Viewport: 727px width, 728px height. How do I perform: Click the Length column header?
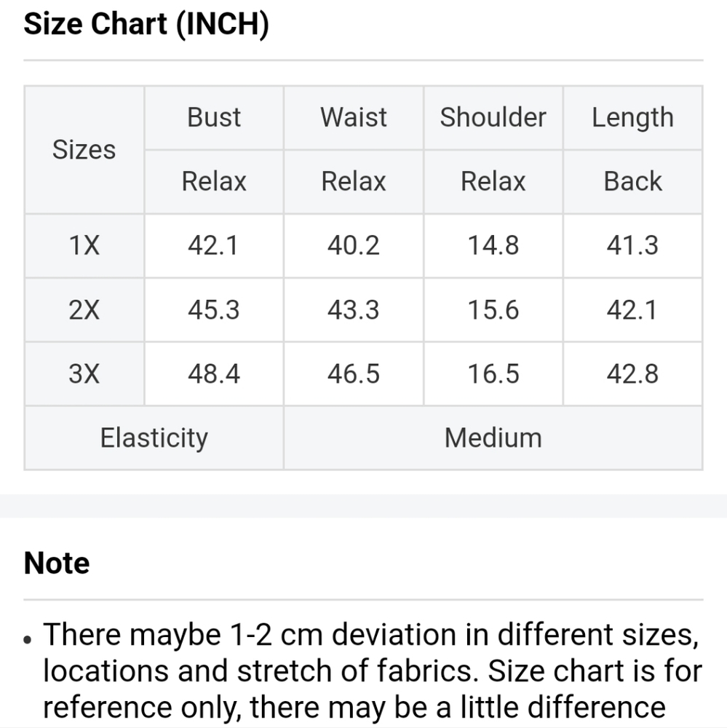click(633, 117)
